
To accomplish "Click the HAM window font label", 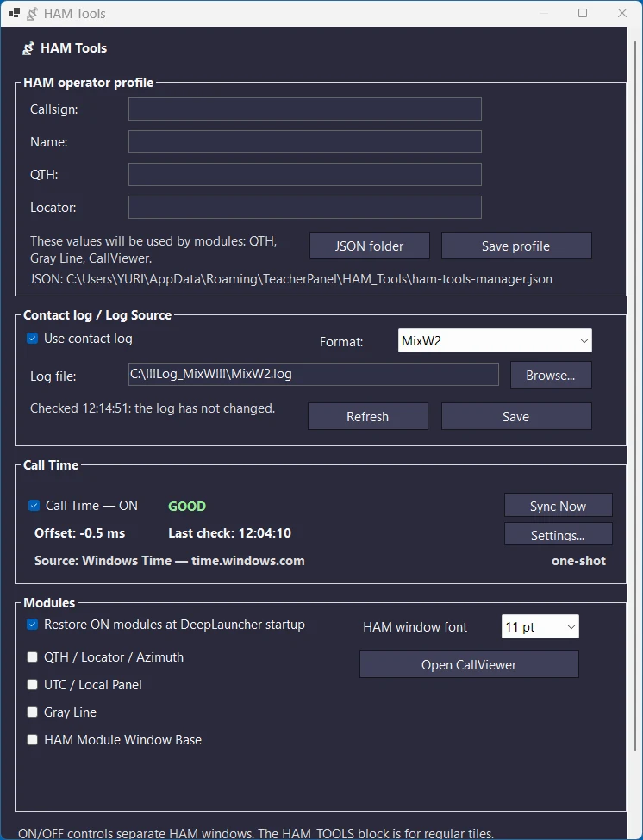I will click(415, 627).
